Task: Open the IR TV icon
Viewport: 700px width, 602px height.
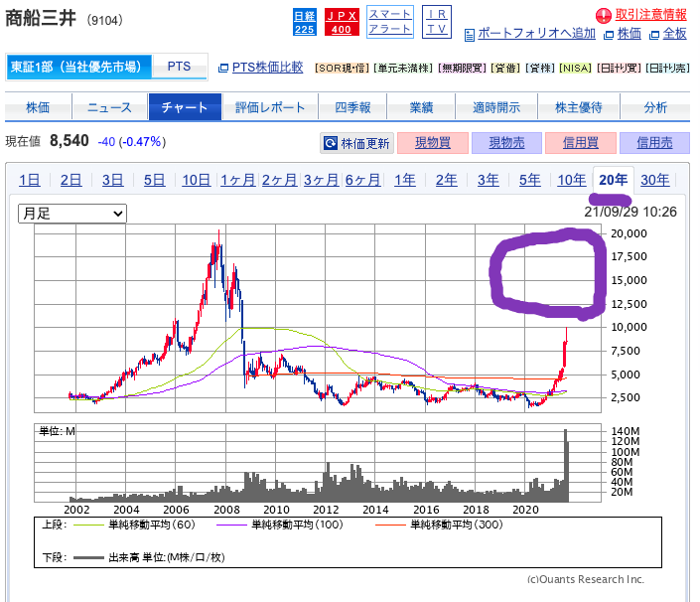Action: (x=437, y=22)
